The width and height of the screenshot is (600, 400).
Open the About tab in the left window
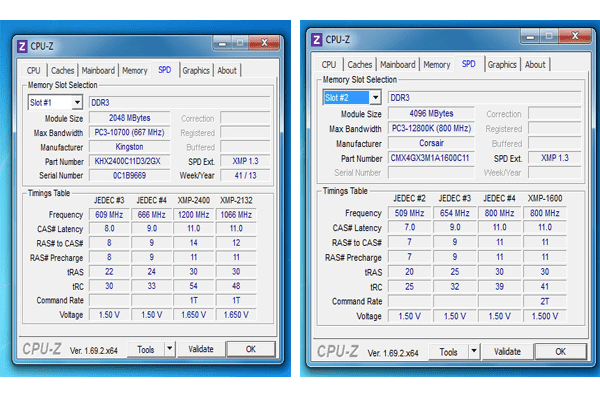(x=227, y=70)
